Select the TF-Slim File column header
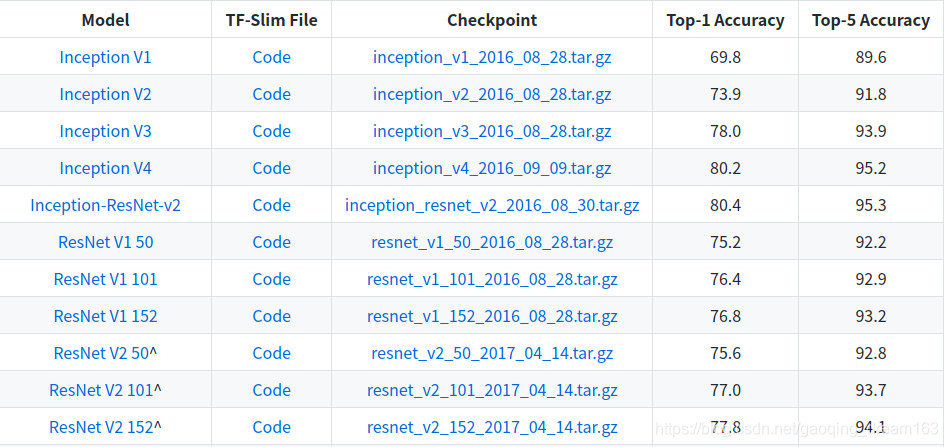The height and width of the screenshot is (447, 948). (271, 20)
